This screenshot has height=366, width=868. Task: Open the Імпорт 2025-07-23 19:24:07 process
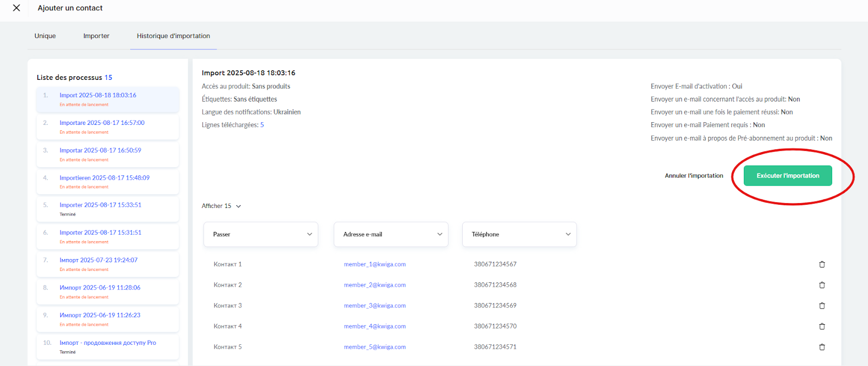click(98, 261)
